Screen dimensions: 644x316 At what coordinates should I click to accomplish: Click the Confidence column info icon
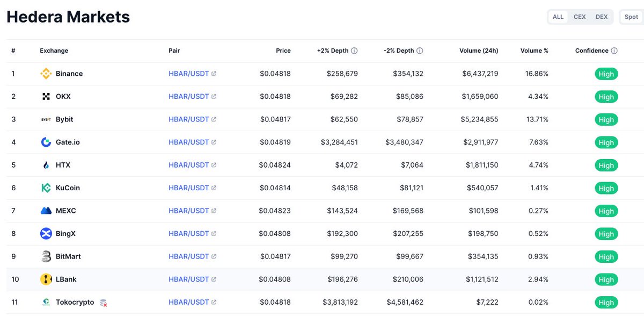point(614,51)
